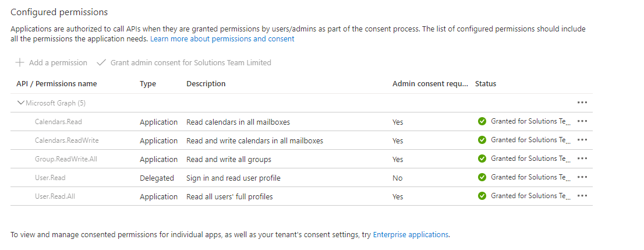Viewport: 644px width, 250px height.
Task: Click the checkmark icon for Grant admin consent
Action: [101, 62]
